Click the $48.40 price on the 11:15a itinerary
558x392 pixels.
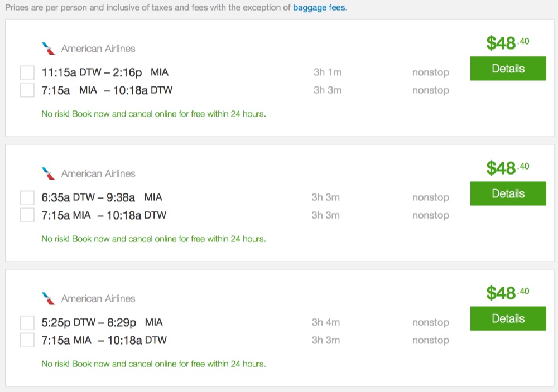click(507, 43)
